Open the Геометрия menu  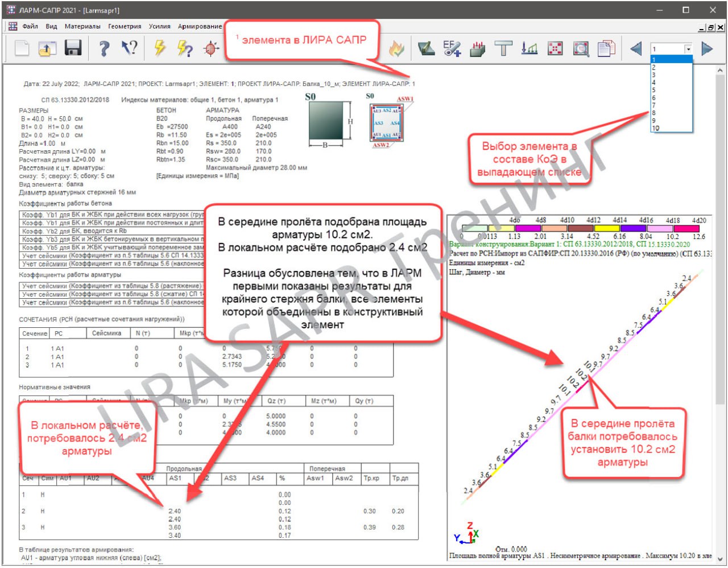(125, 26)
